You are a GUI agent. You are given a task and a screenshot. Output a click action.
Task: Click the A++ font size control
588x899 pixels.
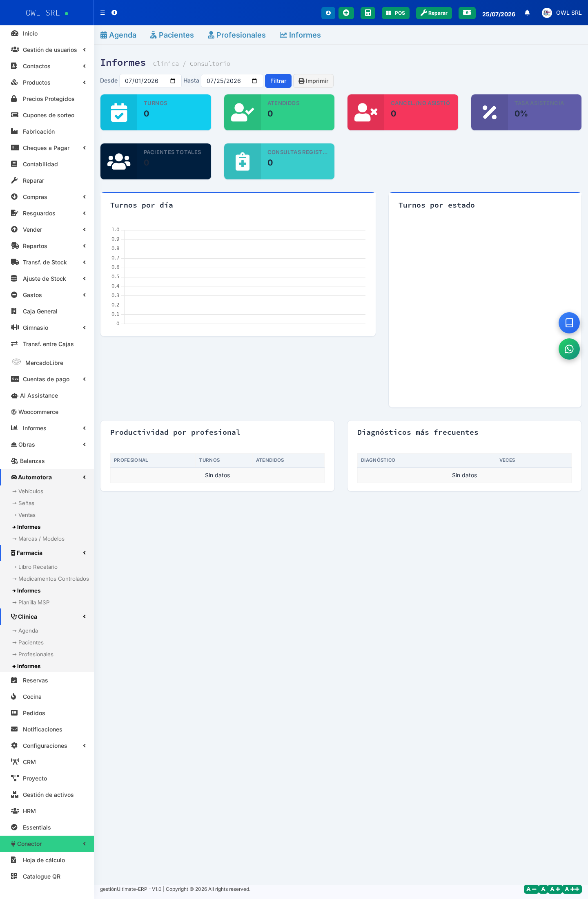tap(572, 889)
